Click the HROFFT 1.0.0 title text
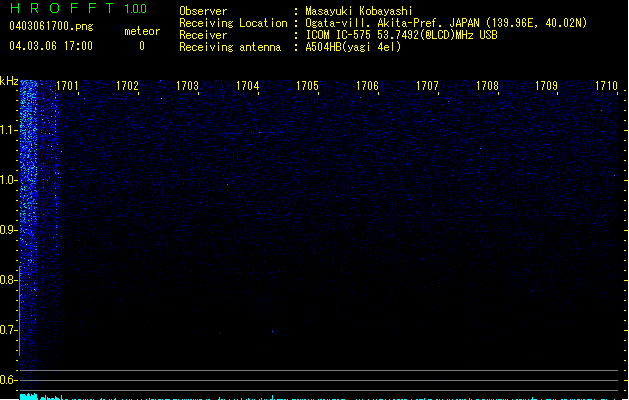Image resolution: width=629 pixels, height=400 pixels. [x=78, y=8]
